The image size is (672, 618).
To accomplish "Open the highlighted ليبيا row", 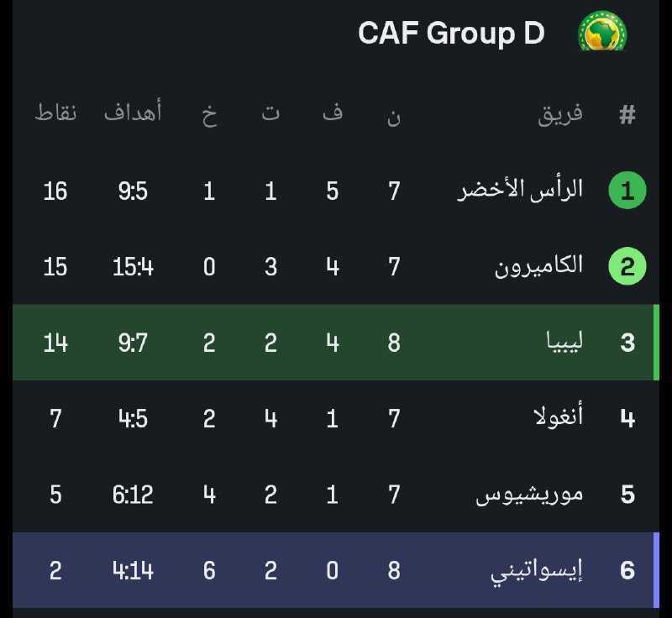I will (335, 343).
